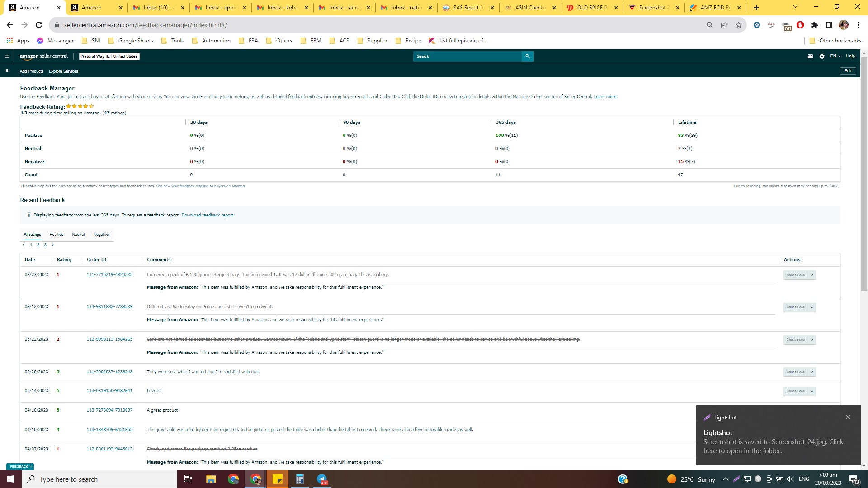868x488 pixels.
Task: Close the FEEDBACK tag at page bottom
Action: click(x=31, y=466)
